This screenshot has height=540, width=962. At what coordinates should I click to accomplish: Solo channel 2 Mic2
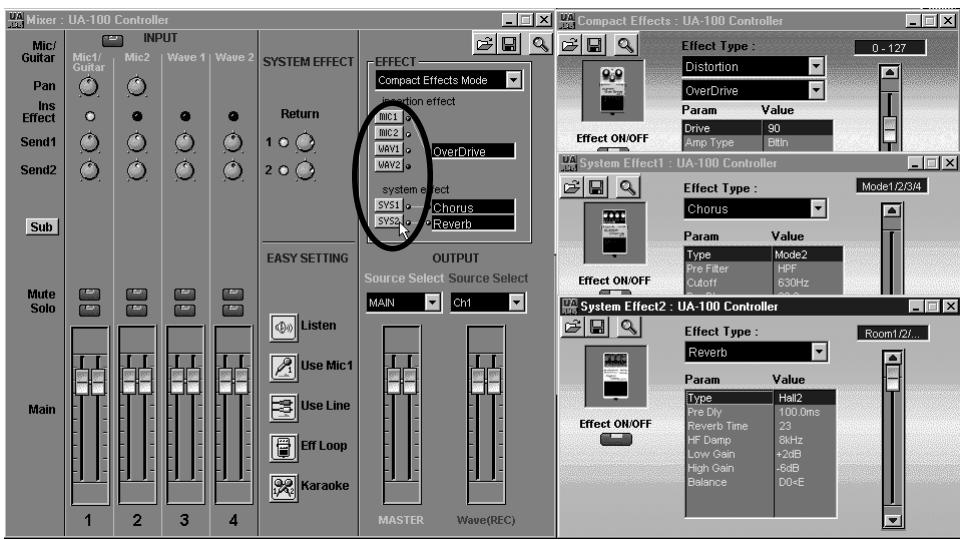(137, 310)
